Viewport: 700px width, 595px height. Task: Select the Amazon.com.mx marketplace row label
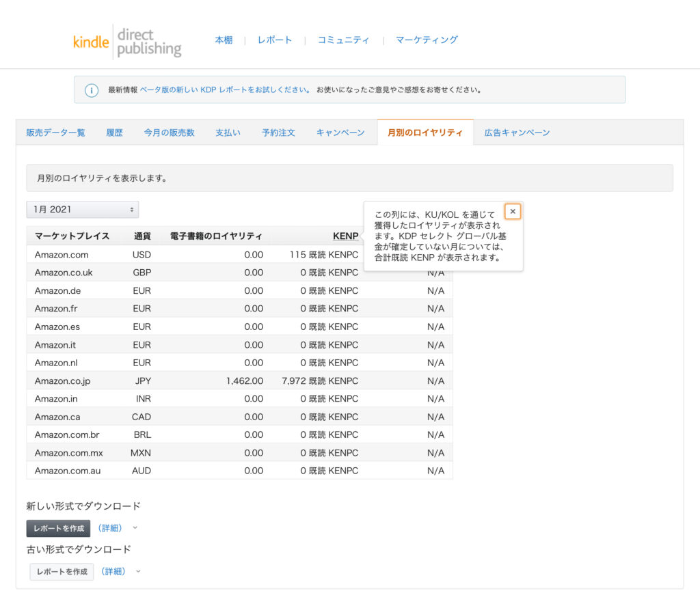point(69,453)
